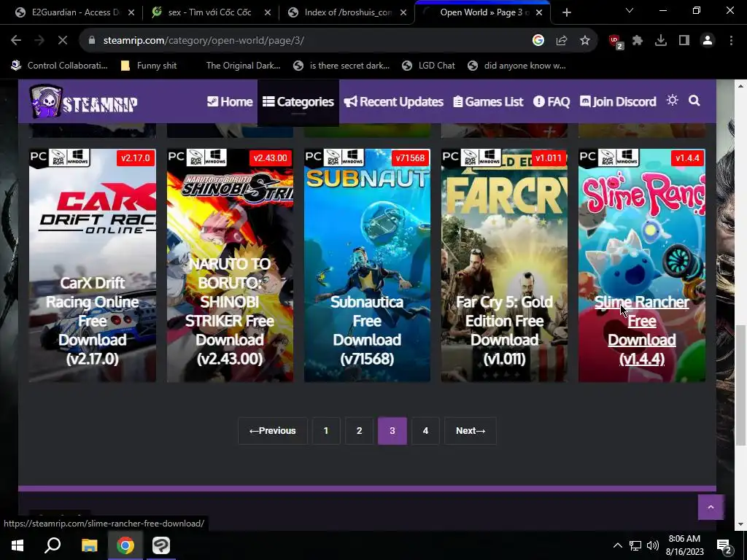This screenshot has height=560, width=747.
Task: Go to page 2
Action: point(359,430)
